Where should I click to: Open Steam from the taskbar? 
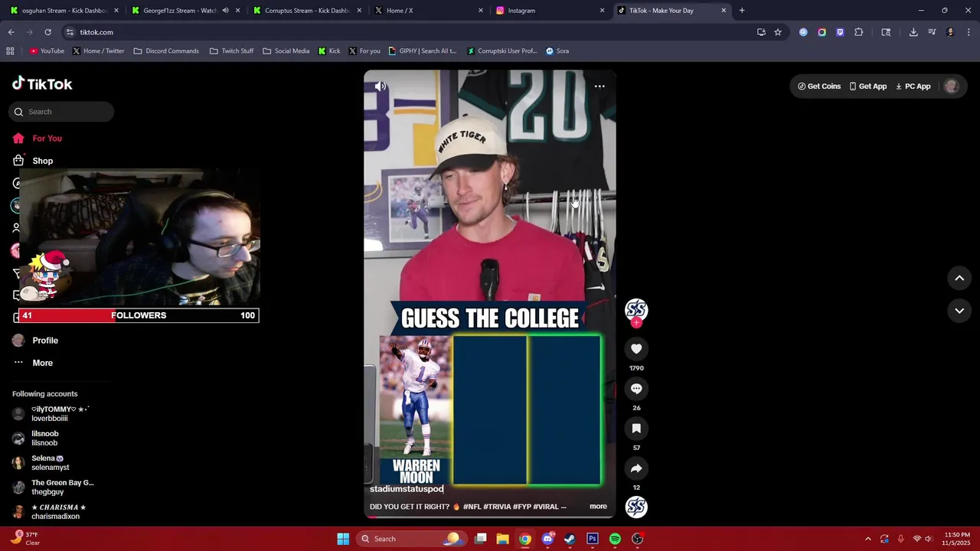(x=570, y=539)
